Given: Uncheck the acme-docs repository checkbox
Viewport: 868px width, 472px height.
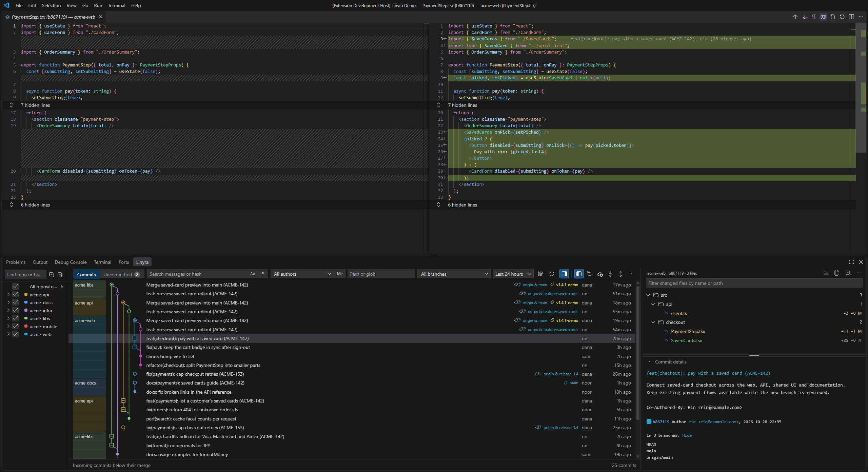Looking at the screenshot, I should [x=15, y=302].
